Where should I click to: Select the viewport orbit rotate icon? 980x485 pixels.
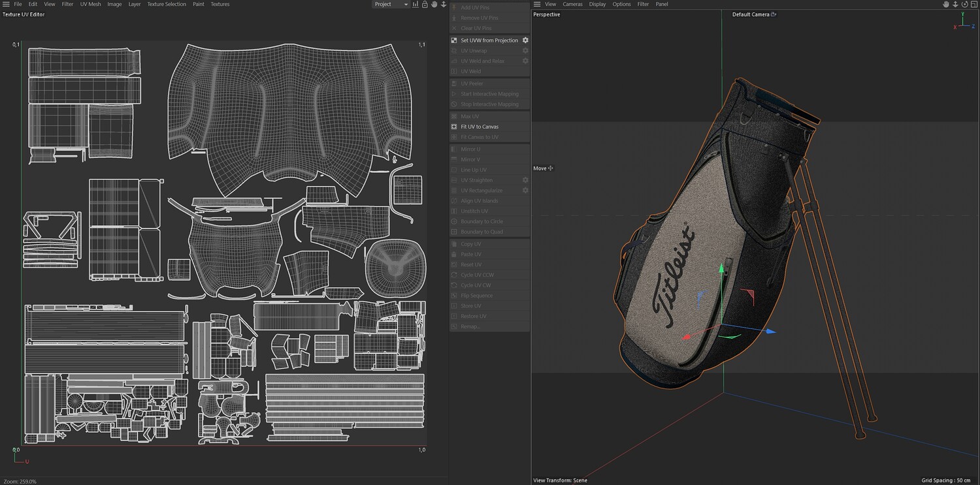click(x=964, y=4)
